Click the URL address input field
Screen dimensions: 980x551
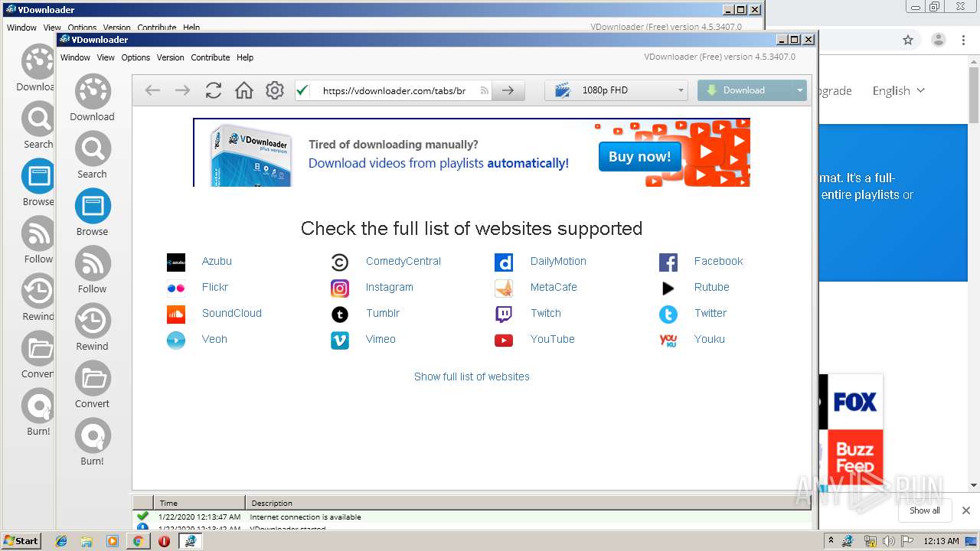pos(394,90)
